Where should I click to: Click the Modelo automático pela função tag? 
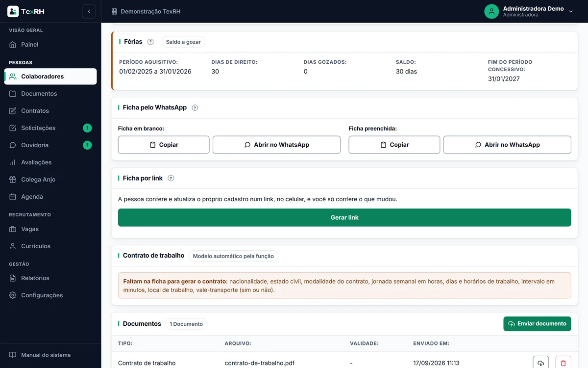coord(233,256)
